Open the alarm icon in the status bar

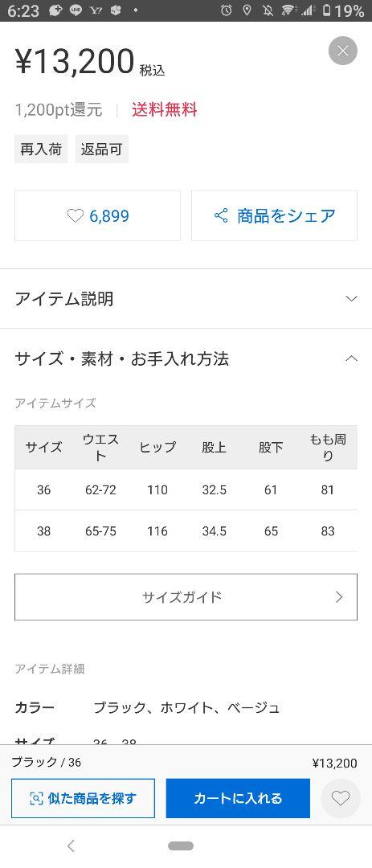click(226, 10)
